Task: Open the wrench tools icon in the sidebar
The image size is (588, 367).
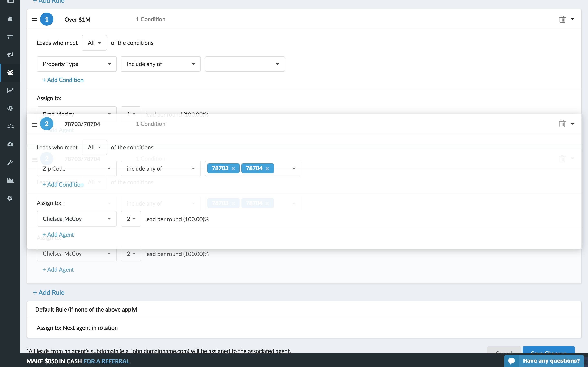Action: [x=10, y=162]
